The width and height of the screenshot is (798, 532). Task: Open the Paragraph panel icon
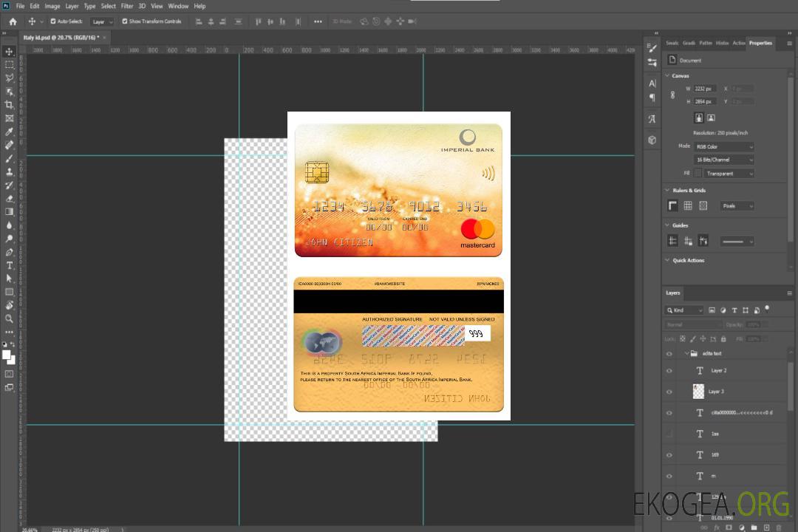pyautogui.click(x=652, y=98)
